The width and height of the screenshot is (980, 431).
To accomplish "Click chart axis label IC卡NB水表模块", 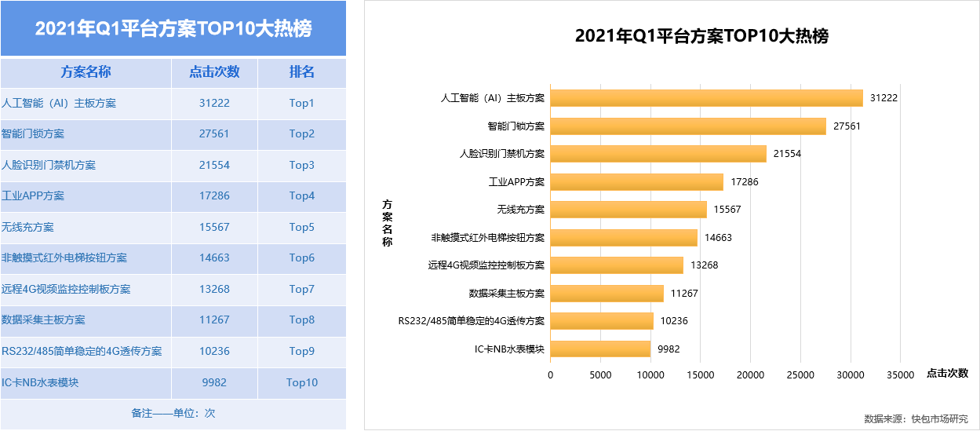I will (x=509, y=349).
